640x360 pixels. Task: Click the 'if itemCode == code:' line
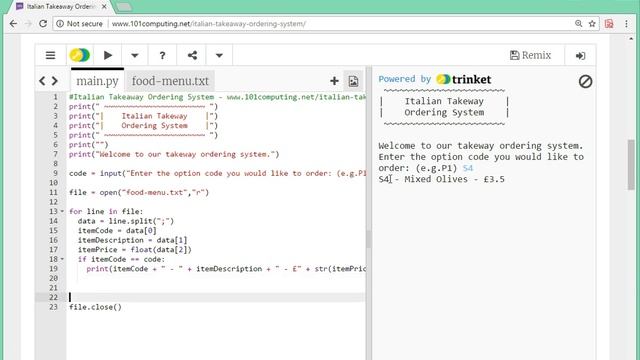point(121,259)
